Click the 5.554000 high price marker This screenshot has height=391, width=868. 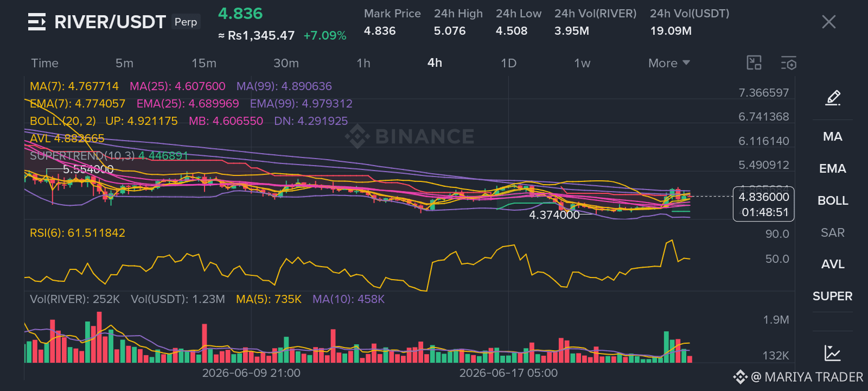click(88, 169)
